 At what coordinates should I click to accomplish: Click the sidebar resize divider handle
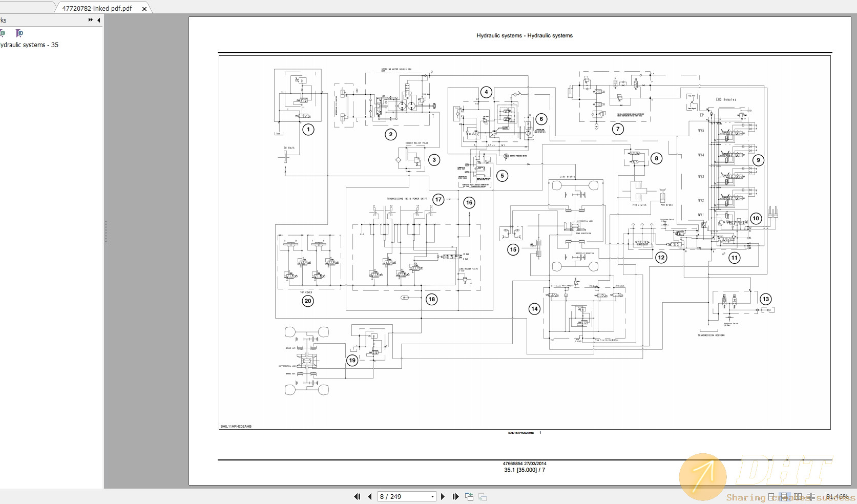pyautogui.click(x=106, y=232)
